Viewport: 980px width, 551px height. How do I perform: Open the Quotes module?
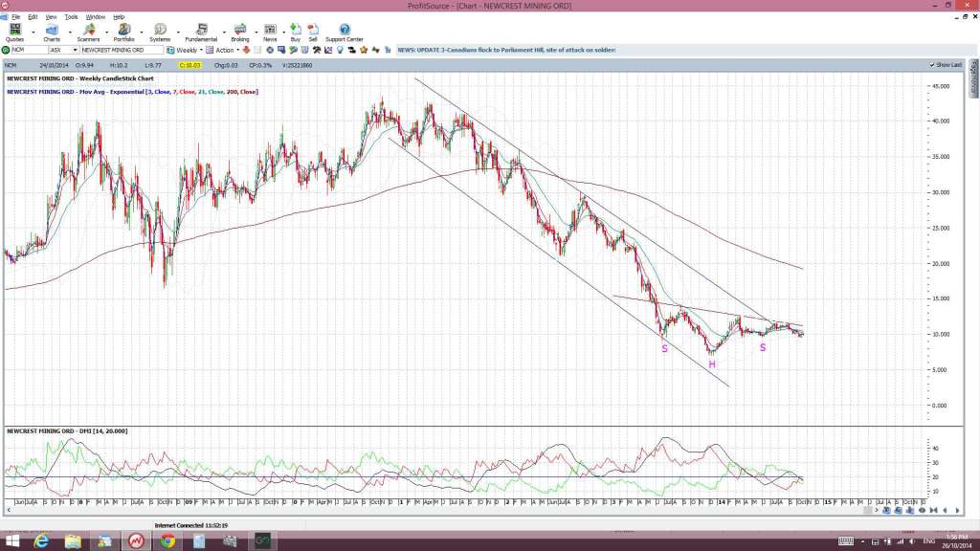click(14, 33)
